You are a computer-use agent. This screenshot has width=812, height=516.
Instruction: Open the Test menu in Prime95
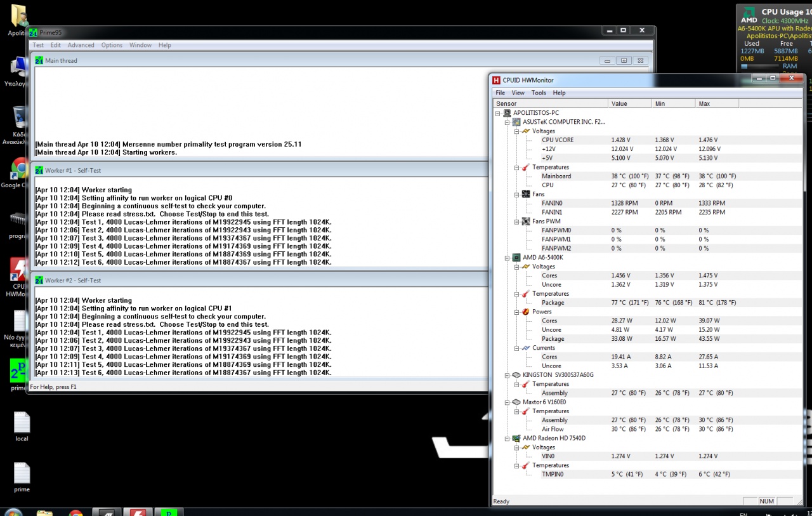38,45
